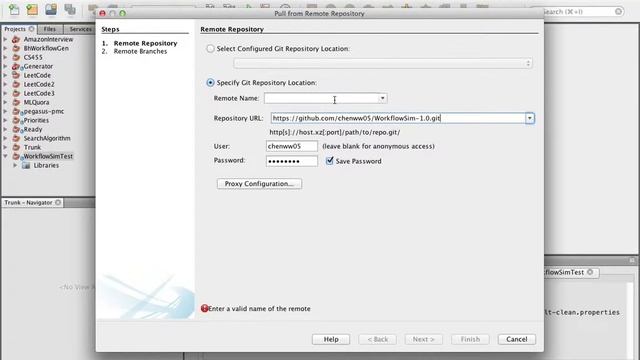Click the red error icon beside remote name message
Viewport: 640px width, 360px height.
pyautogui.click(x=204, y=309)
